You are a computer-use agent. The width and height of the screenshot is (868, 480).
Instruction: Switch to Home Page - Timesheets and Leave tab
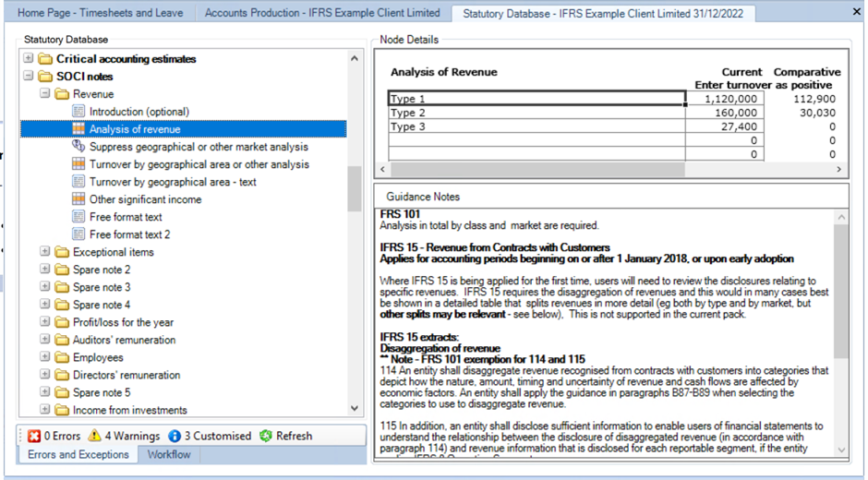(x=101, y=13)
